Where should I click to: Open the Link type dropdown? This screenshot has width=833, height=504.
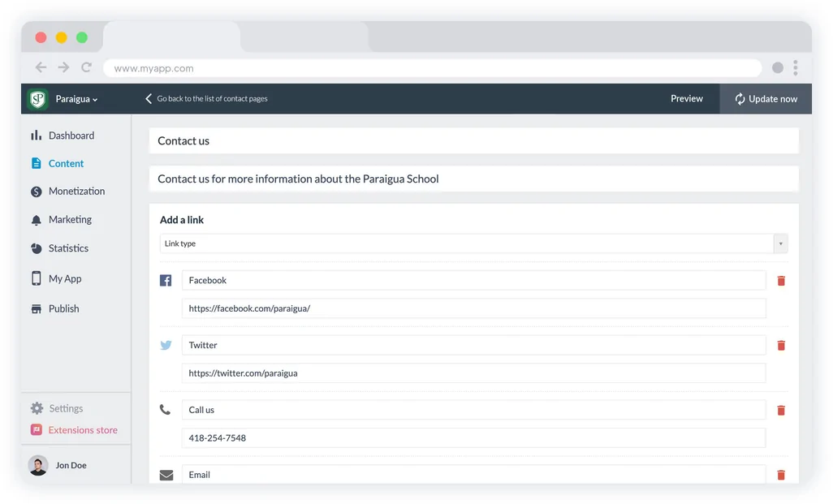coord(473,243)
